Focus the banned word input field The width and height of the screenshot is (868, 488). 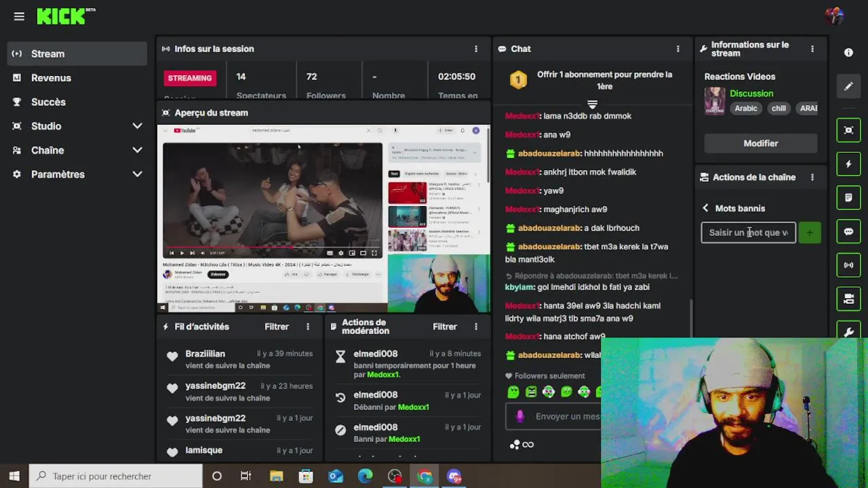point(749,232)
